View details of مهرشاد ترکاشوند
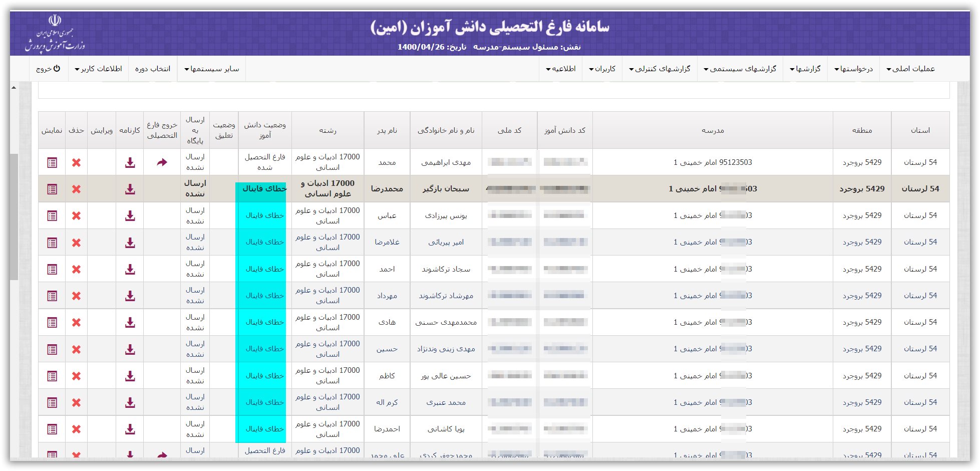Viewport: 980px width, 471px height. tap(52, 296)
